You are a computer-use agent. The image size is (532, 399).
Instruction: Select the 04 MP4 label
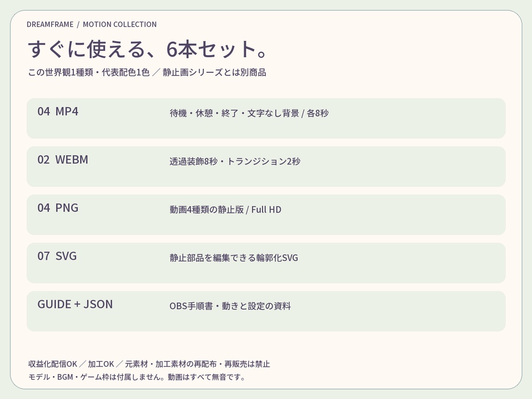[58, 111]
